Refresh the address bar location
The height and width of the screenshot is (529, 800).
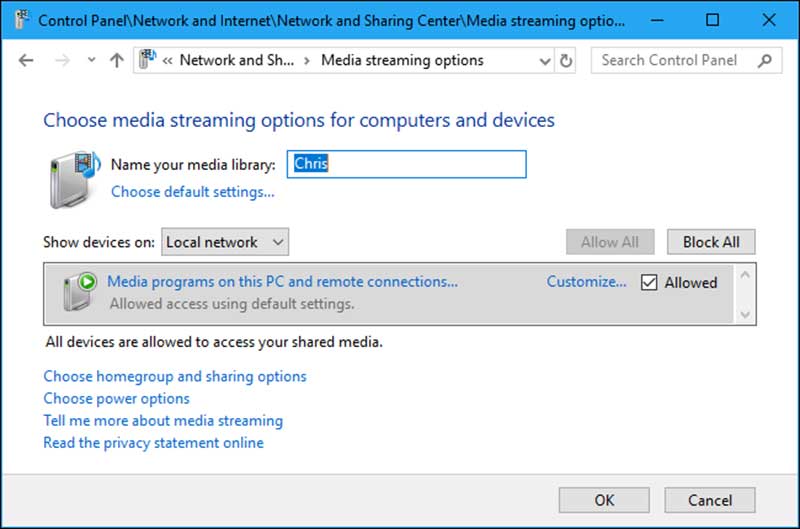coord(567,60)
